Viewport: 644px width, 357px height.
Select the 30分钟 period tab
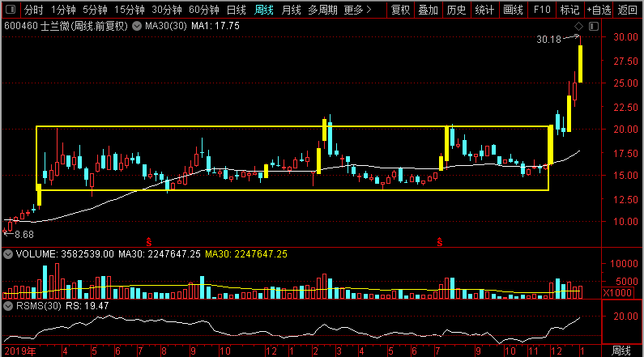pyautogui.click(x=167, y=10)
